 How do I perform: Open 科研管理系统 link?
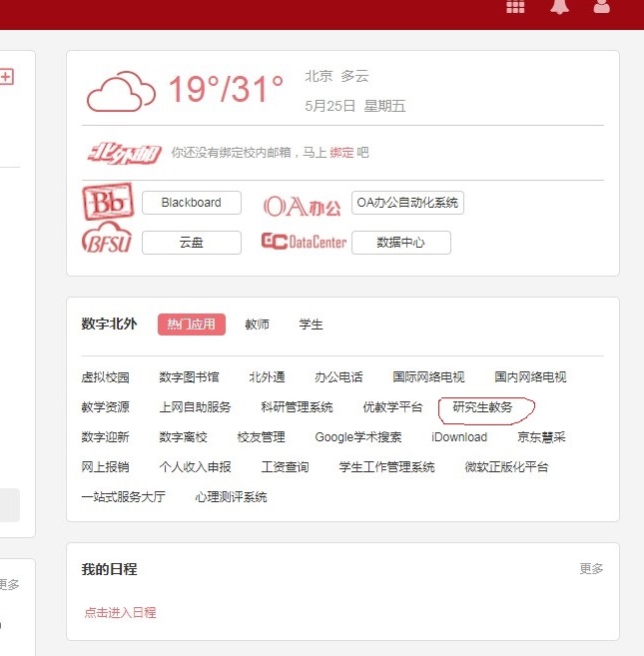pyautogui.click(x=298, y=407)
